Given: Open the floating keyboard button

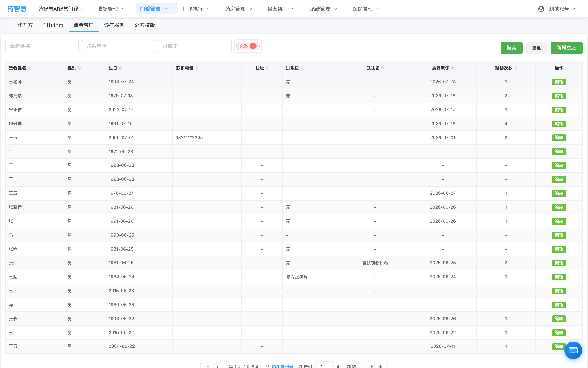Looking at the screenshot, I should coord(573,350).
